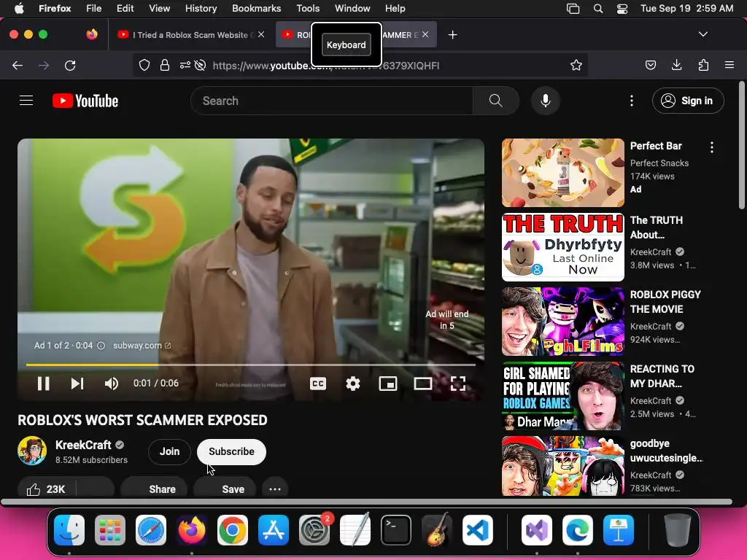The width and height of the screenshot is (747, 560).
Task: Open Firefox View pinned icon
Action: coord(92,34)
